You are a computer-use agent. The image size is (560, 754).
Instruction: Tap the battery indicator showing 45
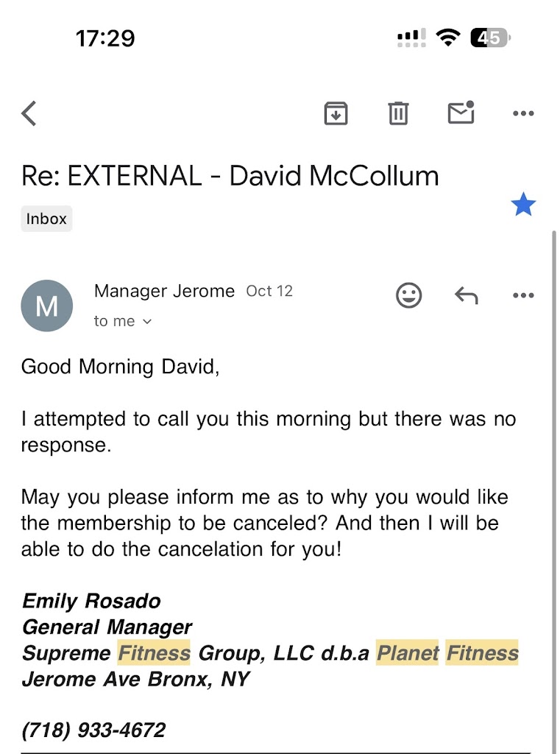point(490,38)
